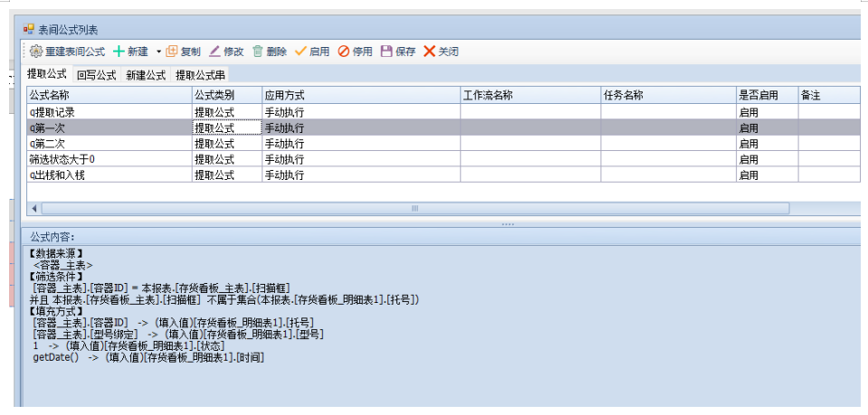Sort by the 公式名称 column header
Screen dimensions: 868x415
[x=109, y=95]
